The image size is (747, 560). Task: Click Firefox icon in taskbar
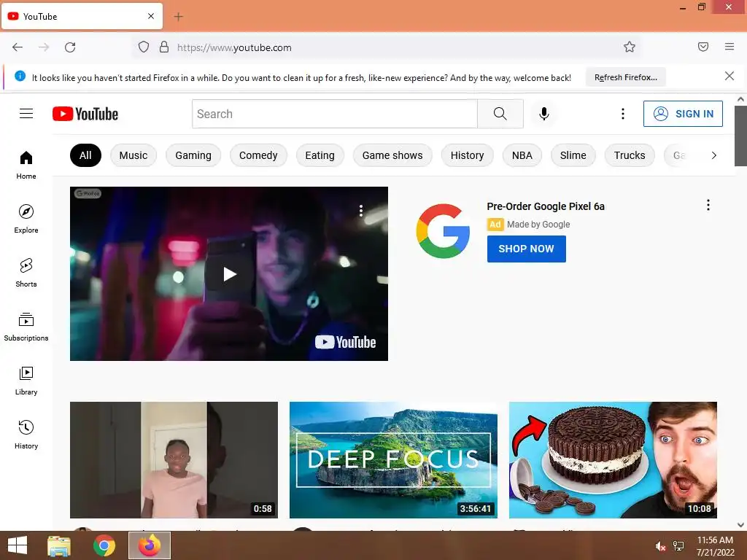[x=149, y=545]
